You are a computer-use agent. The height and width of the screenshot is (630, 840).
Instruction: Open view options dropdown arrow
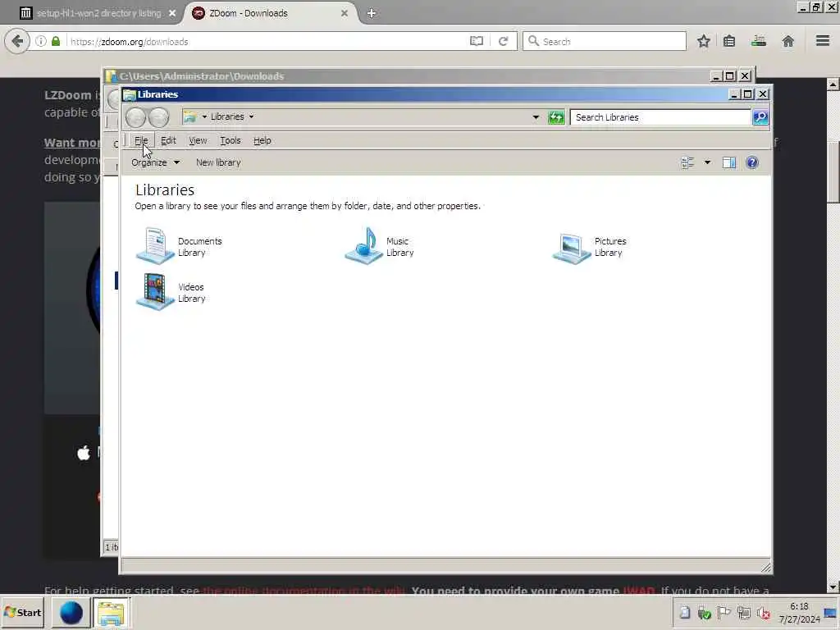707,162
